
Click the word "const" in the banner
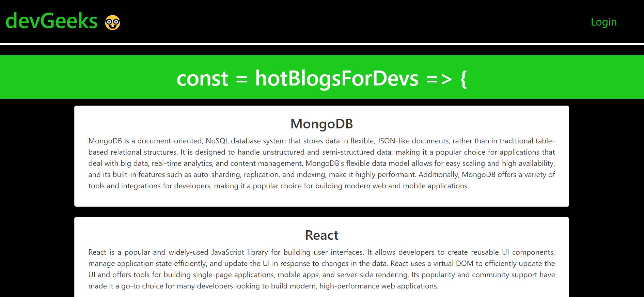[202, 79]
